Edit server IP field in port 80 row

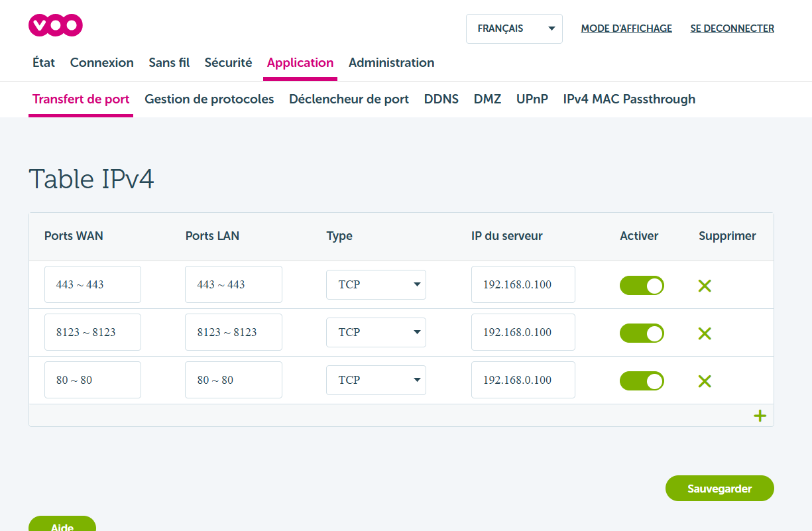pyautogui.click(x=523, y=380)
